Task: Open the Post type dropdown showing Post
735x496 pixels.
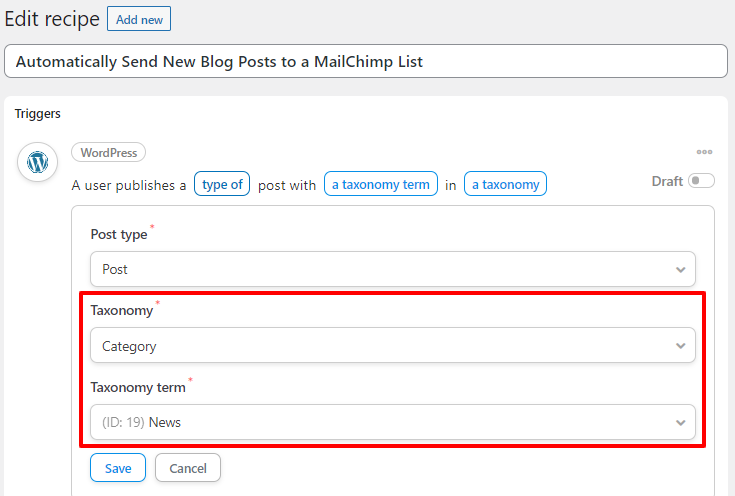Action: pos(393,269)
